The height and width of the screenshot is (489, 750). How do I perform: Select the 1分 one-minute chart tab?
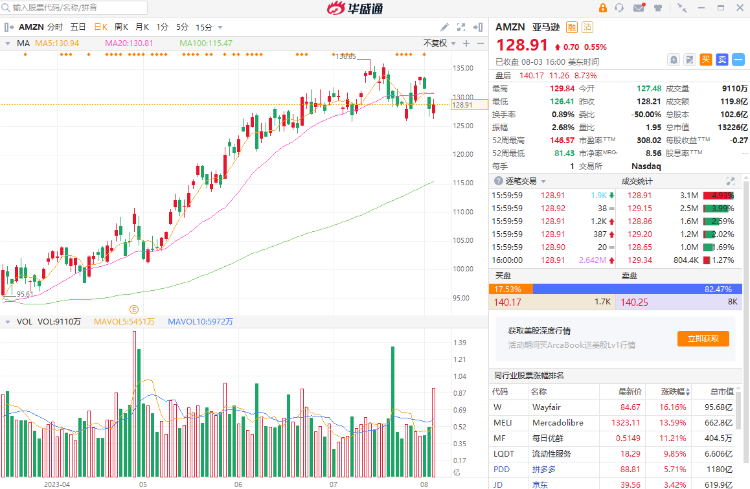click(163, 27)
